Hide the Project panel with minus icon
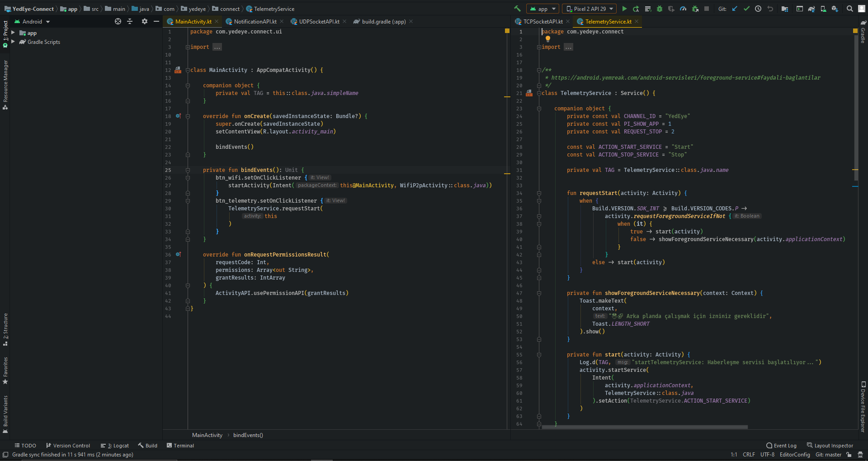The width and height of the screenshot is (868, 461). pos(156,21)
